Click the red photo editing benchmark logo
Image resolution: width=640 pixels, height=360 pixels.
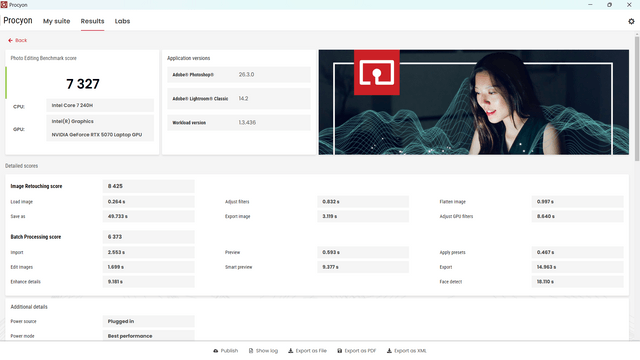377,73
